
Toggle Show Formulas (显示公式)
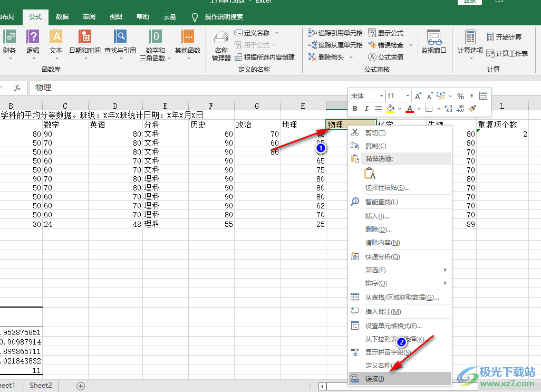coord(386,33)
